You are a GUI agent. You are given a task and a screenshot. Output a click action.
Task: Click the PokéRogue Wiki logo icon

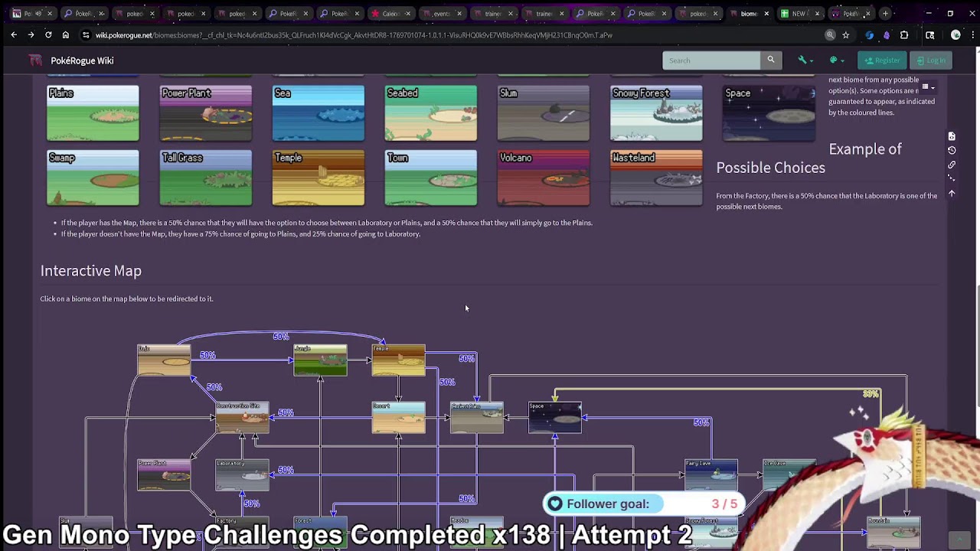pos(35,60)
